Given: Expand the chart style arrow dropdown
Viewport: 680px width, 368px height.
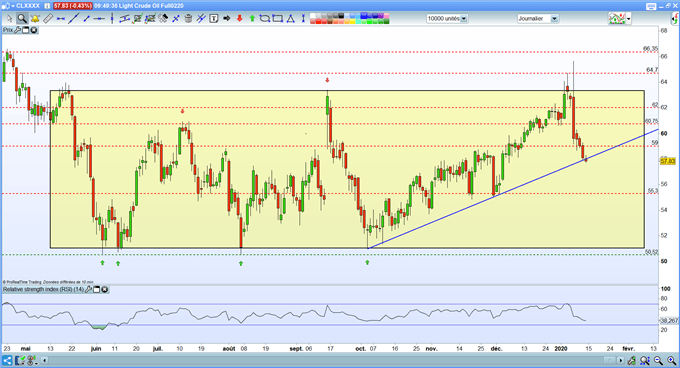Looking at the screenshot, I should [x=629, y=19].
